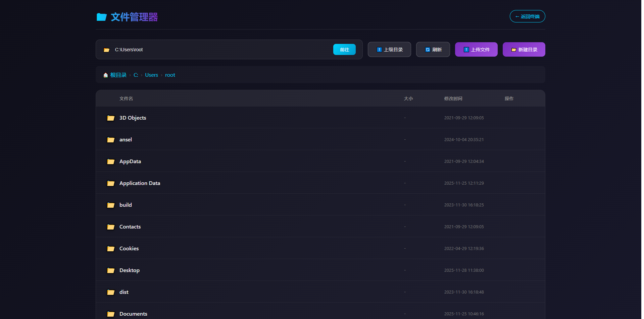This screenshot has height=319, width=644.
Task: Click the 文件名 column header
Action: tap(126, 99)
